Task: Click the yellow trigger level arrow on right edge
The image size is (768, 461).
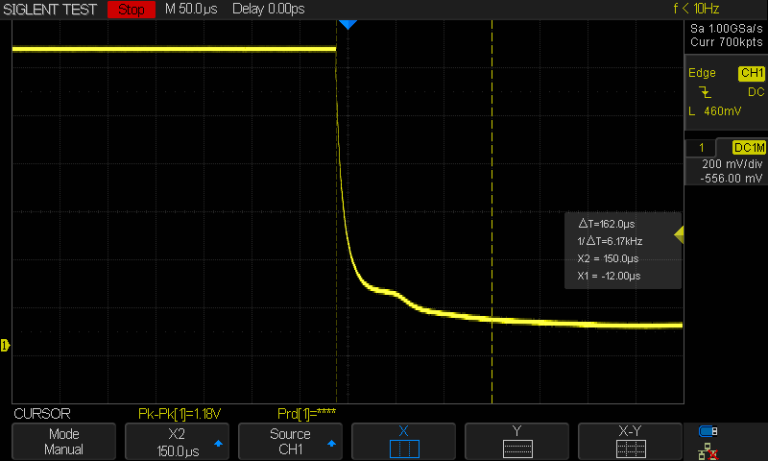Action: point(679,235)
